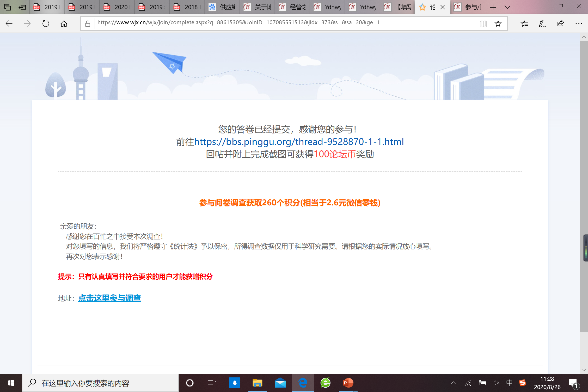Open the favorites hub icon
588x392 pixels.
click(x=524, y=24)
